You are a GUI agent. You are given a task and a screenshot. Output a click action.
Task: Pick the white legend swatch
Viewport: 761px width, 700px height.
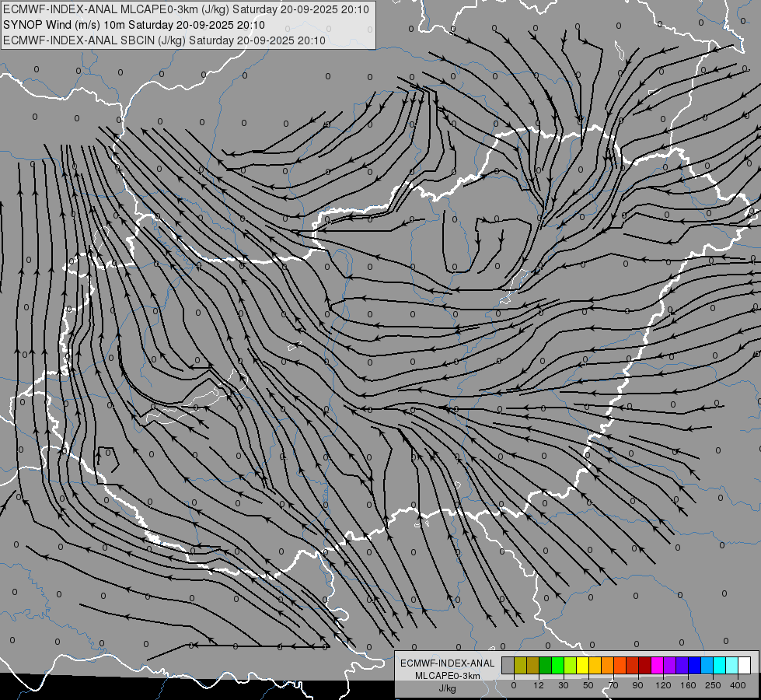(745, 665)
